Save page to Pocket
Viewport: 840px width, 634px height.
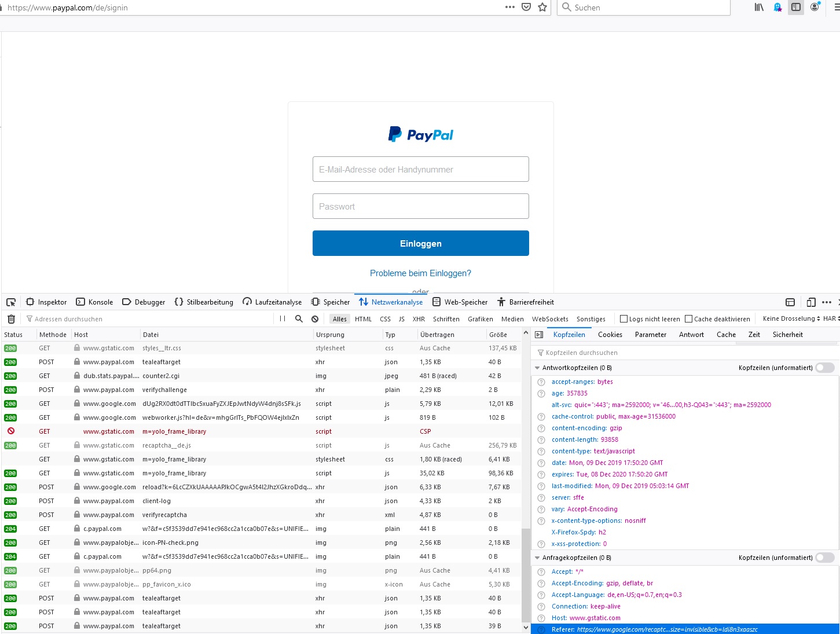pyautogui.click(x=526, y=8)
